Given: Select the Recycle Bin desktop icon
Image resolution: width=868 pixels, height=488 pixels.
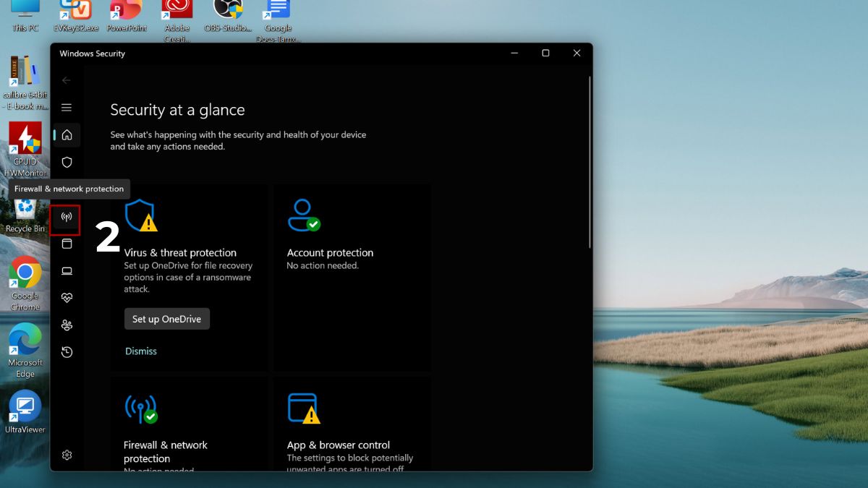Looking at the screenshot, I should pos(25,216).
